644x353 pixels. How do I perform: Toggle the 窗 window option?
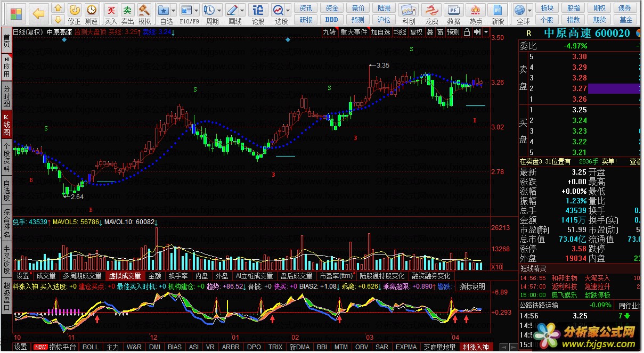(x=440, y=32)
